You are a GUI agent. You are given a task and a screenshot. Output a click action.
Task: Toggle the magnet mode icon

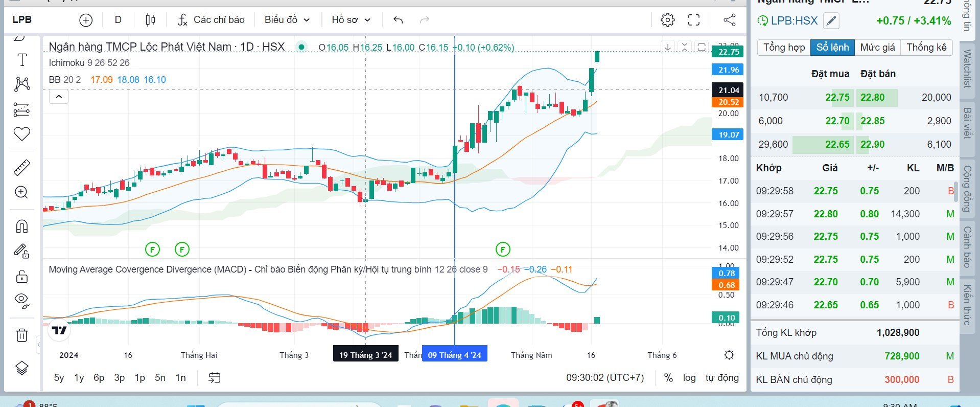[x=22, y=226]
